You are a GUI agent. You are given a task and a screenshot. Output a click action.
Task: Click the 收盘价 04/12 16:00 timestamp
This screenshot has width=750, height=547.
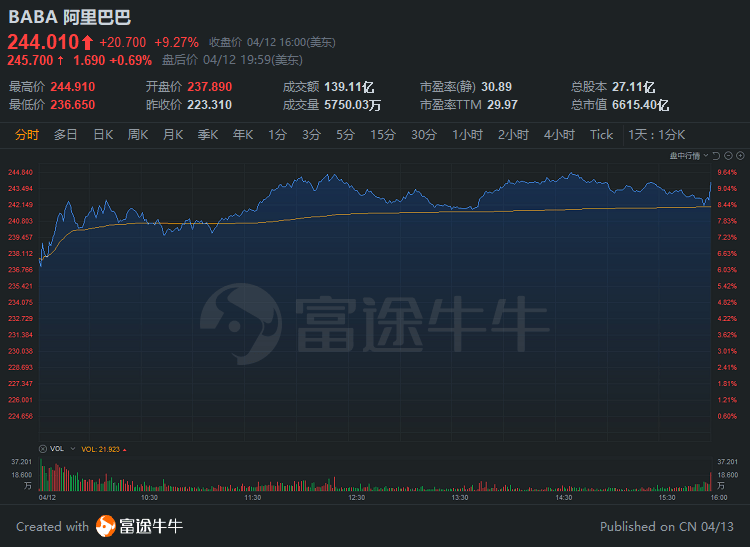point(272,43)
